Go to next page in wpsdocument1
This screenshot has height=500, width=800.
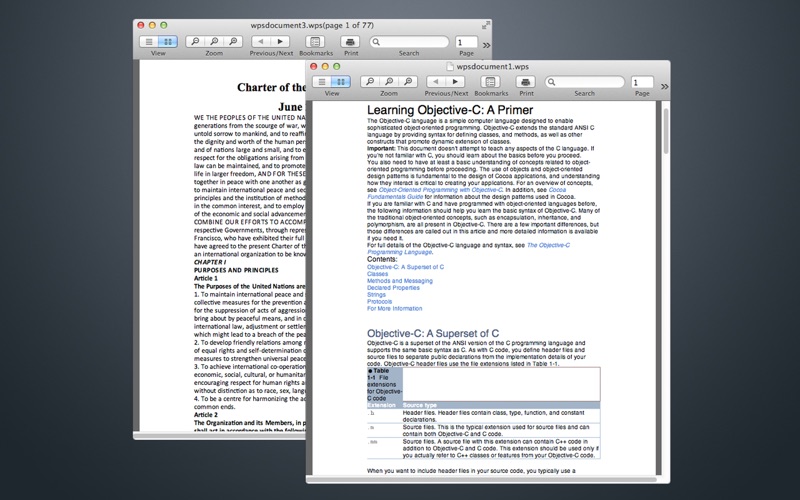pyautogui.click(x=455, y=82)
